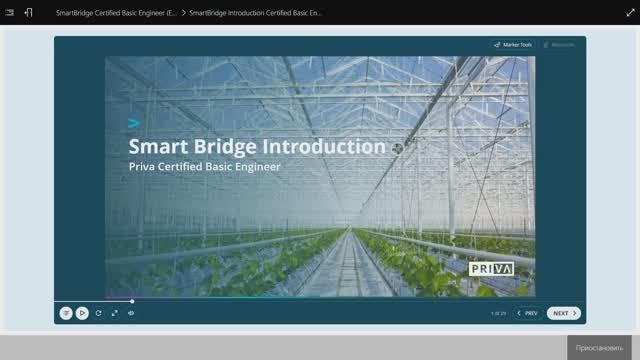Viewport: 640px width, 360px height.
Task: Adjust audio volume icon
Action: point(131,313)
